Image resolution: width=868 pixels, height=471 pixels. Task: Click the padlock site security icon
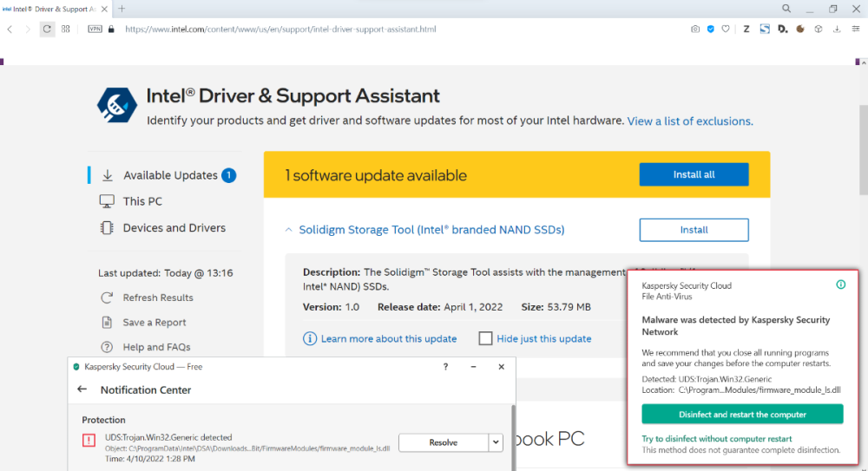[111, 29]
